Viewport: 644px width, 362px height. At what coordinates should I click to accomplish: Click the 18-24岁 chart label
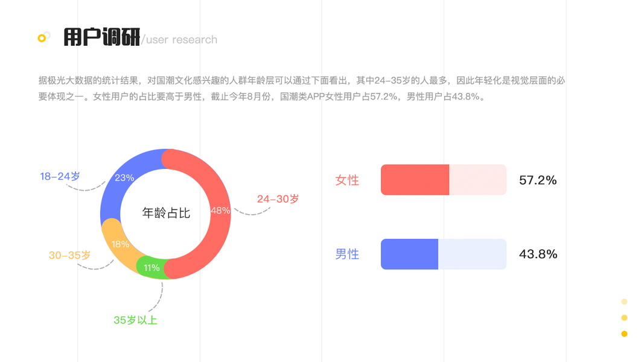60,177
